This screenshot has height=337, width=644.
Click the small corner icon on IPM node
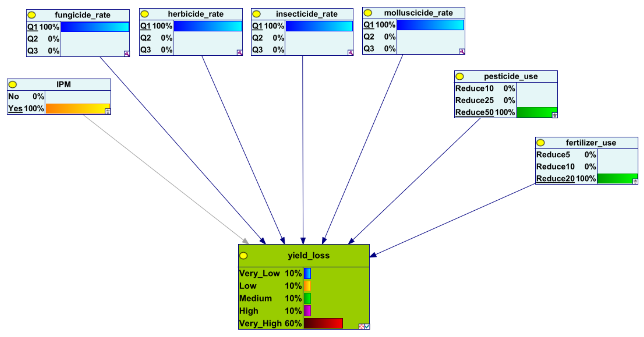[x=108, y=111]
